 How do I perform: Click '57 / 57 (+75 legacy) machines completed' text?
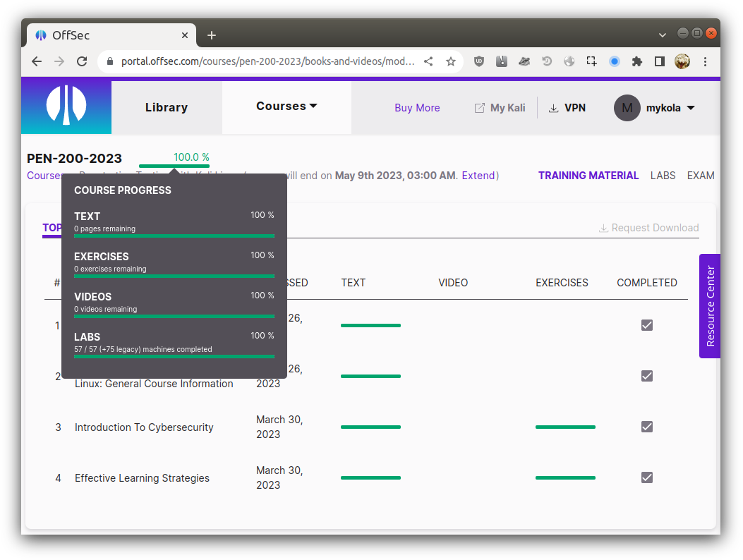(143, 349)
